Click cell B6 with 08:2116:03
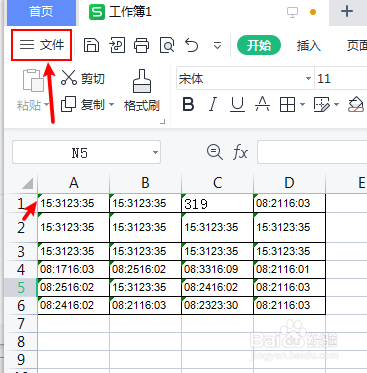Screen dimensions: 367x373 pos(145,305)
